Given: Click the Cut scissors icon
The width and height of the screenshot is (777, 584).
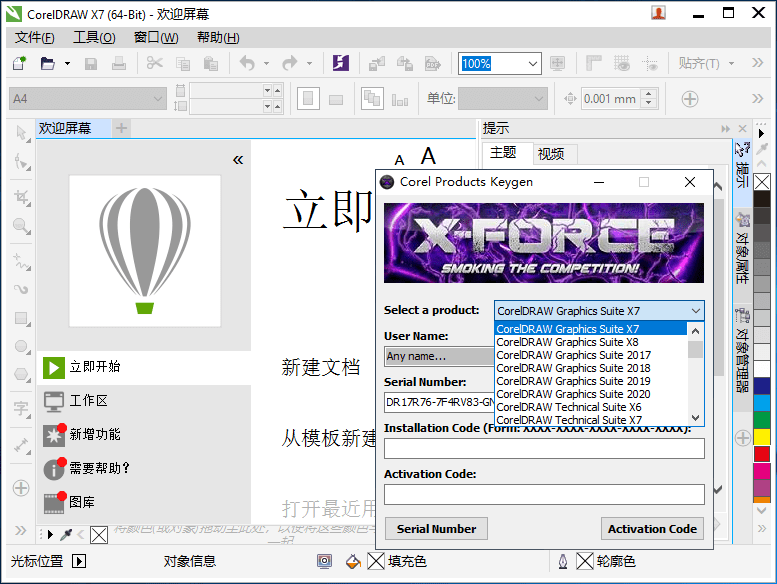Looking at the screenshot, I should coord(155,63).
